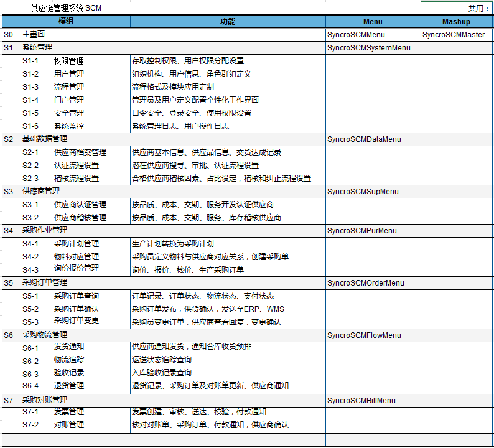Select the '物流追踪' cell in S6-2
494x448 pixels.
point(68,360)
